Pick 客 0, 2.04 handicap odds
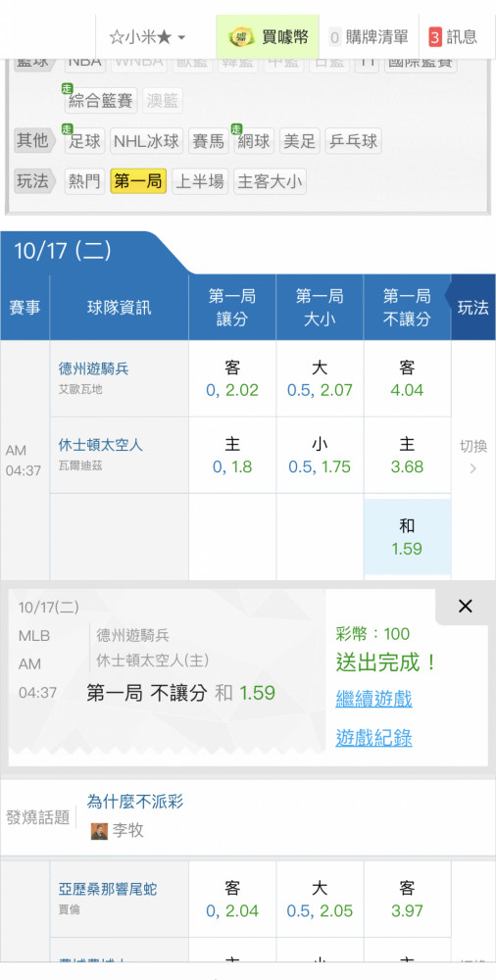 pyautogui.click(x=232, y=899)
